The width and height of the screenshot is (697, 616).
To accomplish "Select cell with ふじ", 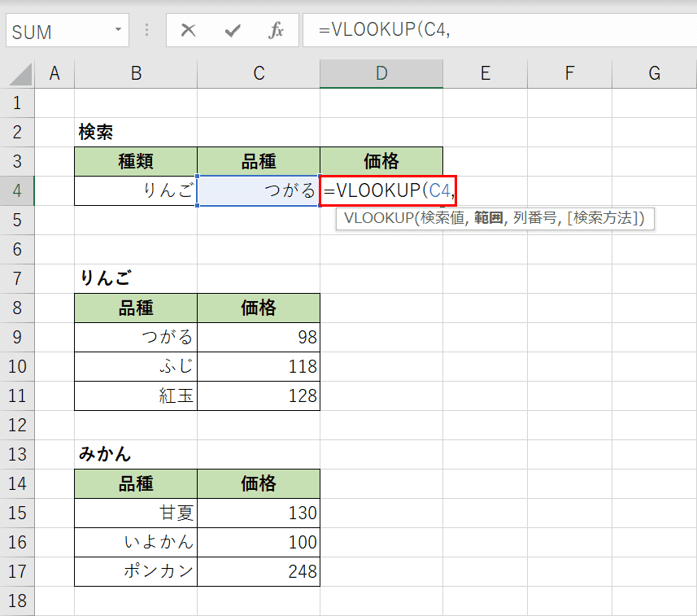I will point(136,366).
